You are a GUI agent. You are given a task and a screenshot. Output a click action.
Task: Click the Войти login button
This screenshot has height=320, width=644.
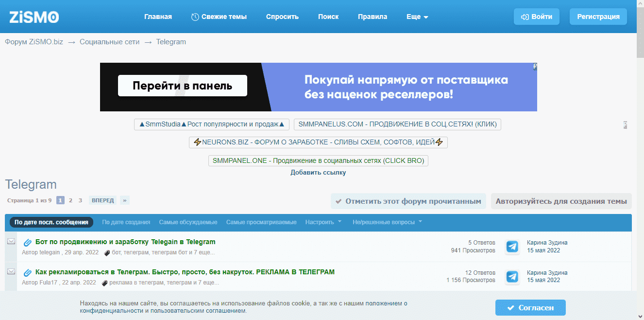(537, 17)
